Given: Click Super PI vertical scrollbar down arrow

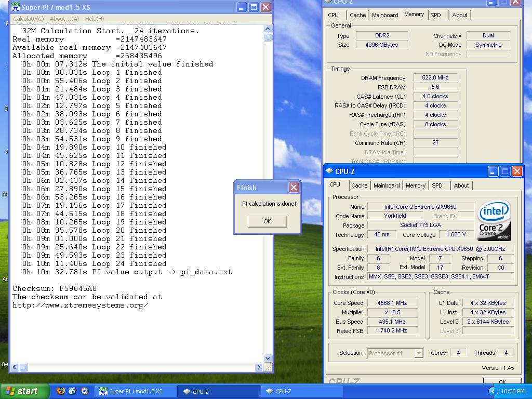Looking at the screenshot, I should 268,358.
